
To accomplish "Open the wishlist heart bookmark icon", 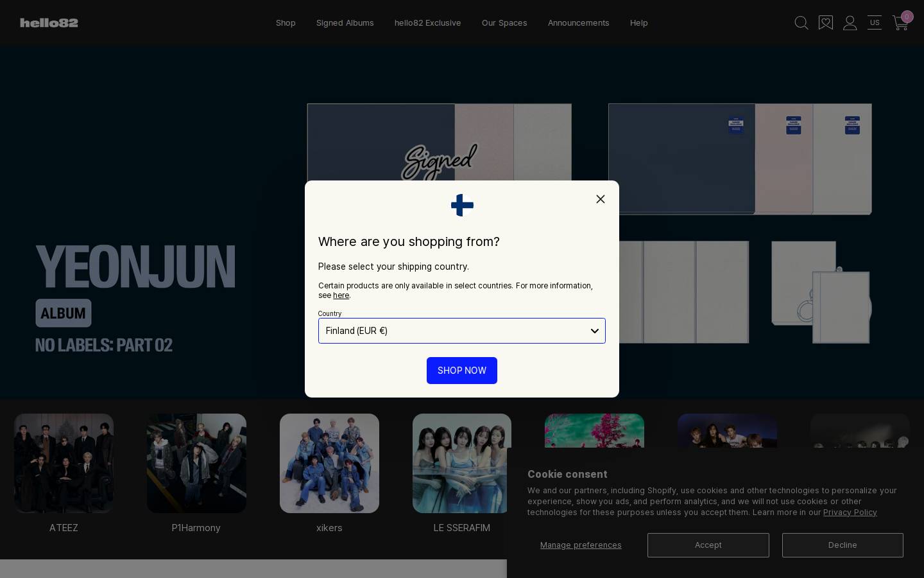I will click(826, 23).
